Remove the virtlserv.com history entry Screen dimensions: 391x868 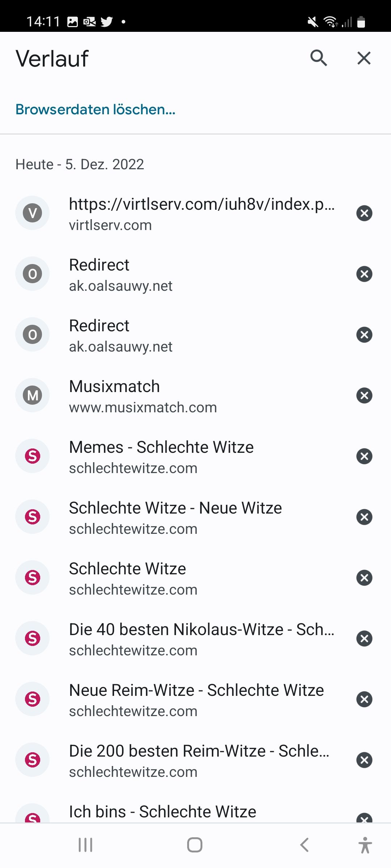click(364, 213)
